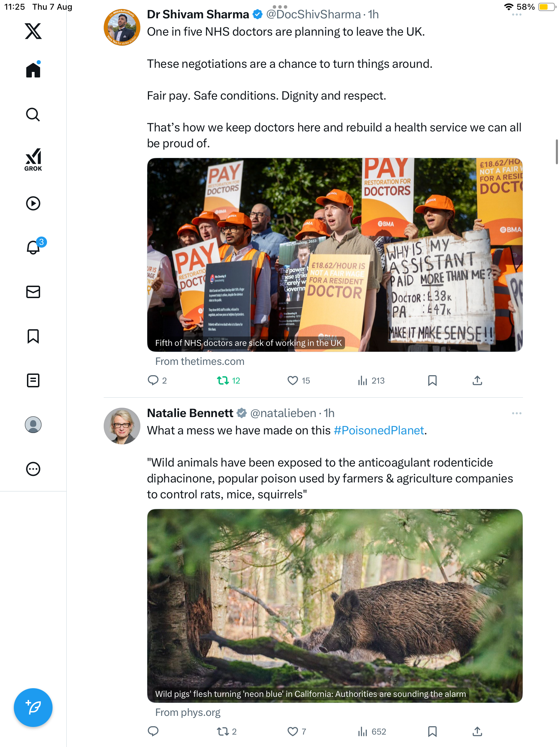
Task: Open notifications bell with 3 badge
Action: (x=34, y=247)
